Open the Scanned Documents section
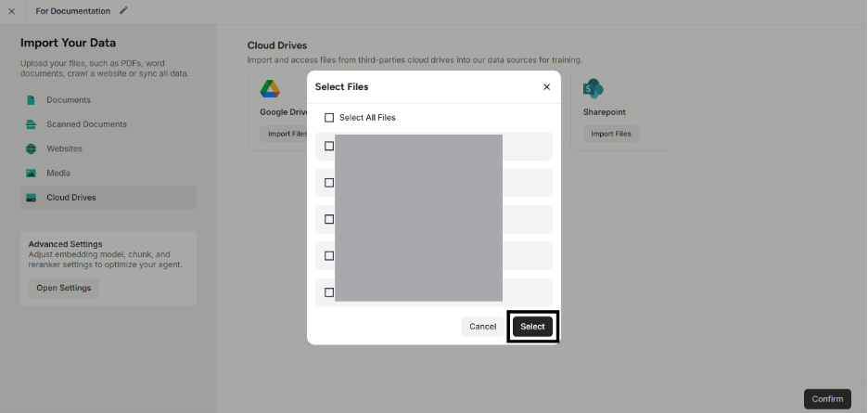The height and width of the screenshot is (413, 868). tap(108, 124)
